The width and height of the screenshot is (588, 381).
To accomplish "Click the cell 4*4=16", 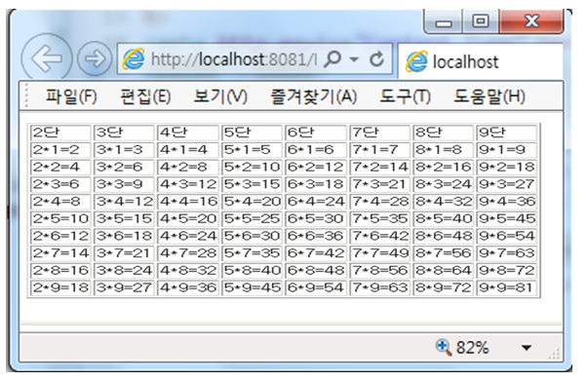I will (x=188, y=202).
